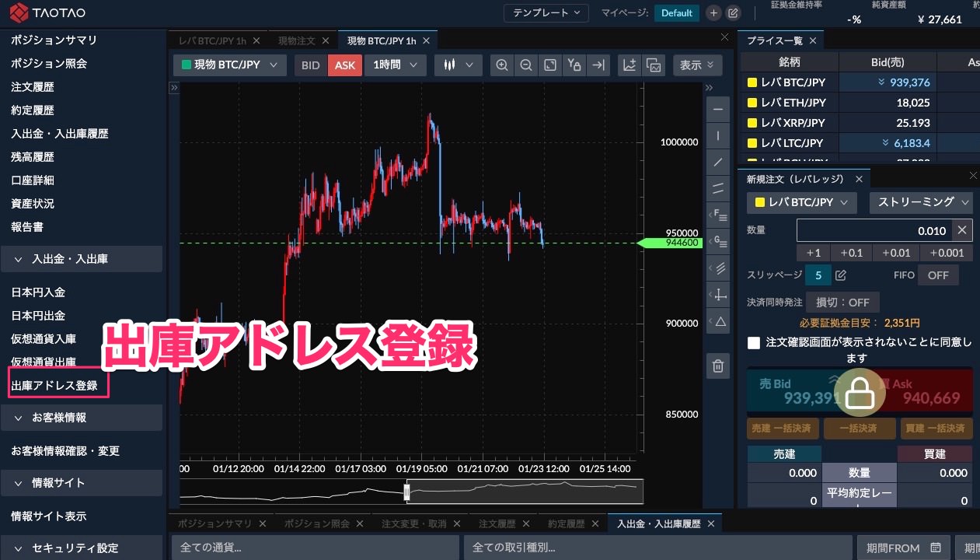The image size is (980, 560).
Task: Select the horizontal line drawing tool
Action: [x=717, y=110]
